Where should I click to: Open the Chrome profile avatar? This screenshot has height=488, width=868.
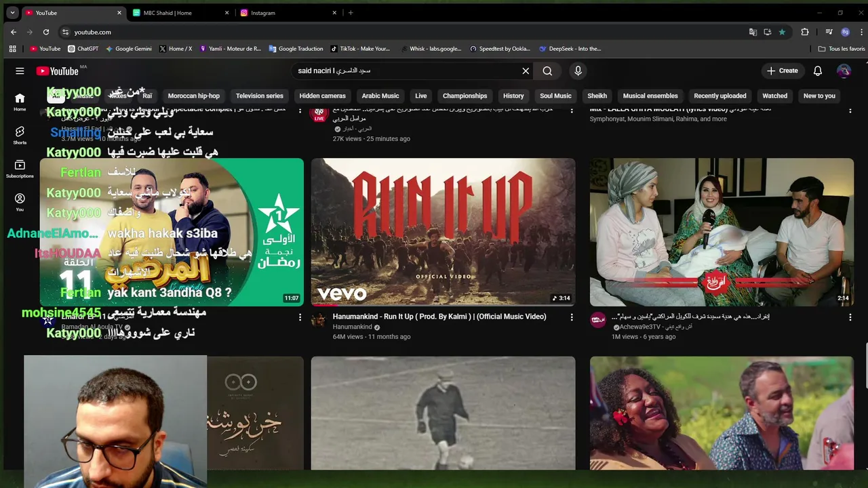pos(845,32)
